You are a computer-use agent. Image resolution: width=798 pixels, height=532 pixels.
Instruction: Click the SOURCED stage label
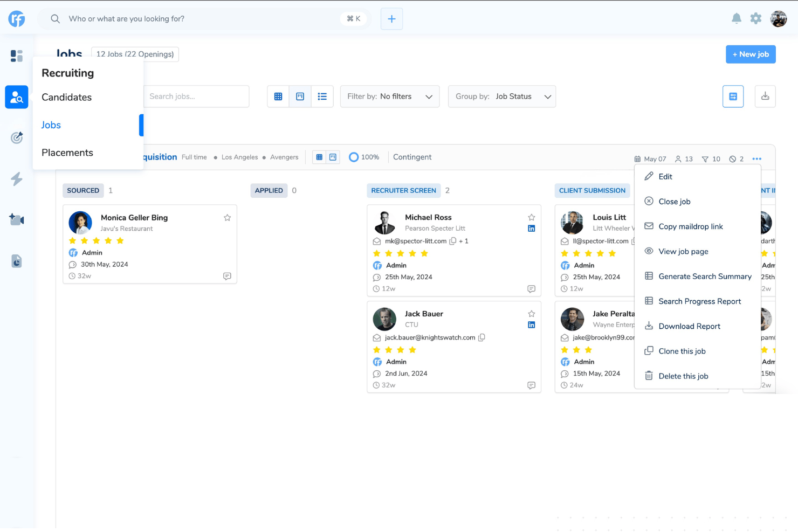click(83, 191)
